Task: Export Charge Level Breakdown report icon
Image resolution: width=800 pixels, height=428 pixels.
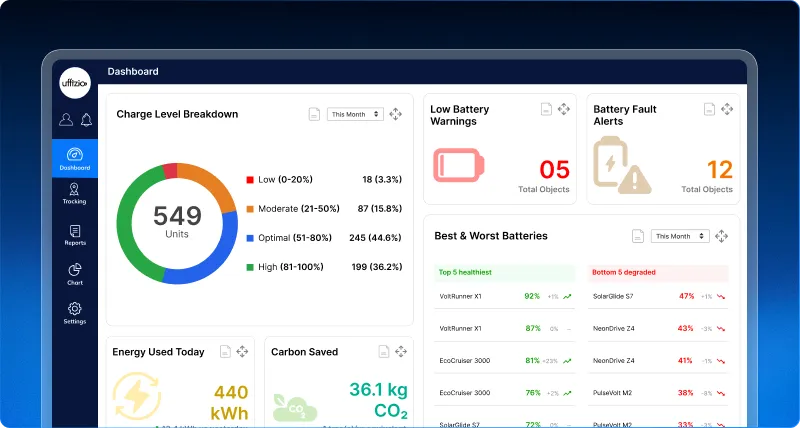Action: click(x=314, y=114)
